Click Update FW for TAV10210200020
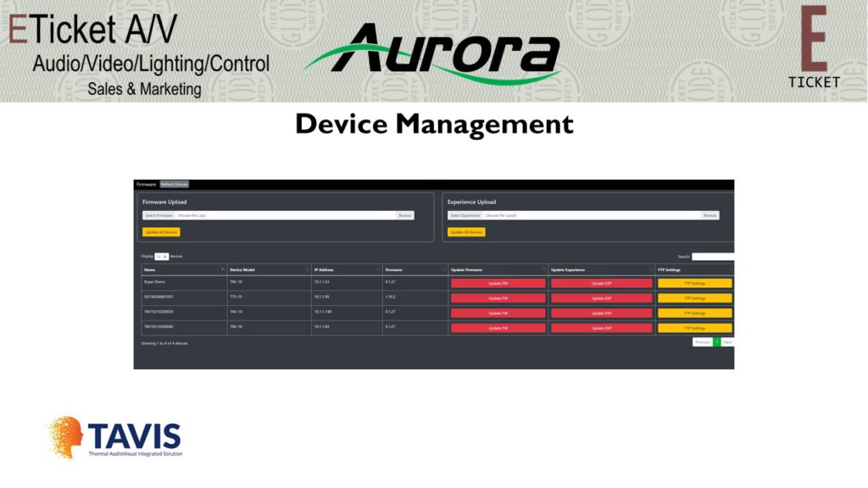Screen dimensions: 868x488 click(498, 313)
